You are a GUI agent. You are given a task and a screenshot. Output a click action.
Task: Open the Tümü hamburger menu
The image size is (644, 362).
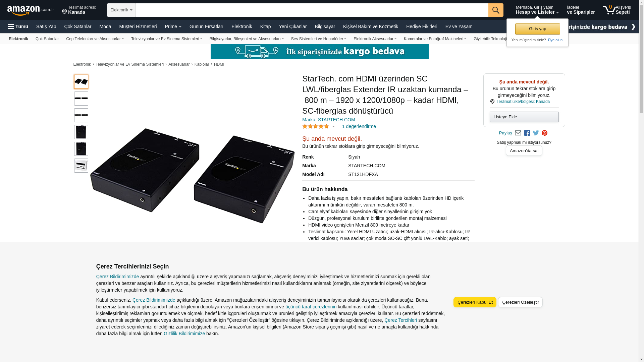18,26
